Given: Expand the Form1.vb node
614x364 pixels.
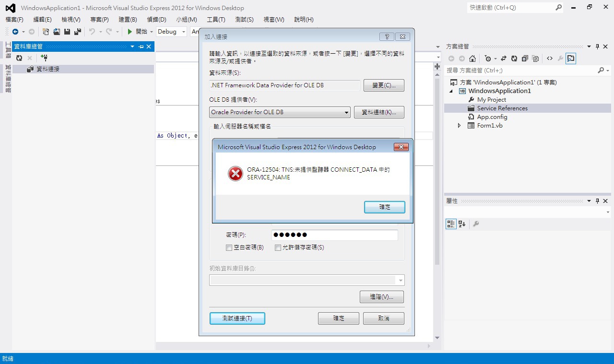Looking at the screenshot, I should pos(459,126).
